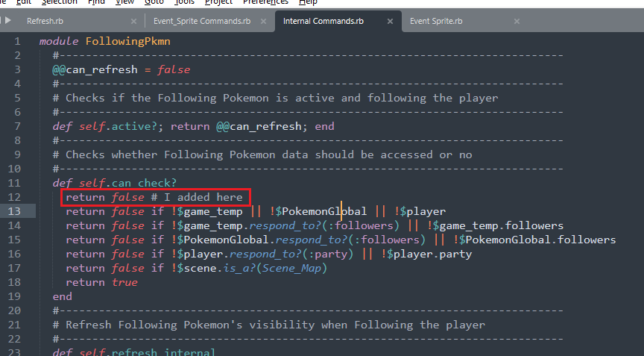Image resolution: width=644 pixels, height=356 pixels.
Task: Open the Tools menu
Action: point(184,2)
